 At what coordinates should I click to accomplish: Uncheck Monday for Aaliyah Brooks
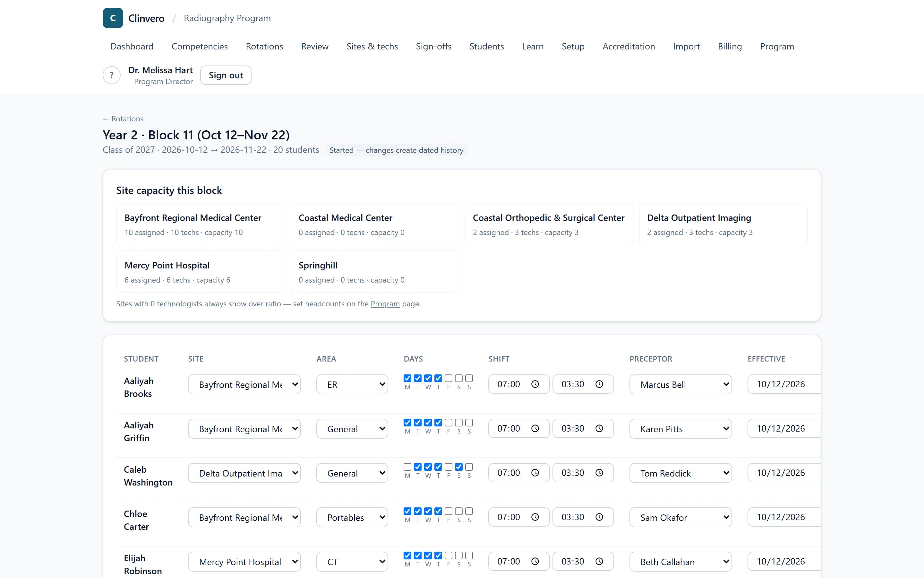coord(407,378)
